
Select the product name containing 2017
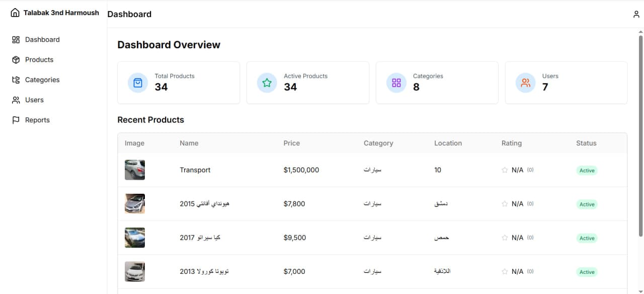tap(200, 238)
